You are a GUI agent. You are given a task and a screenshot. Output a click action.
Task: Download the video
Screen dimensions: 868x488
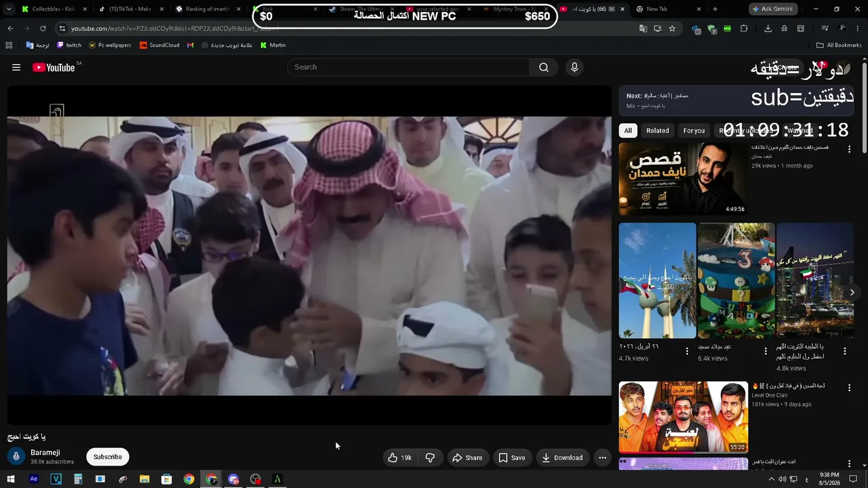click(x=562, y=457)
